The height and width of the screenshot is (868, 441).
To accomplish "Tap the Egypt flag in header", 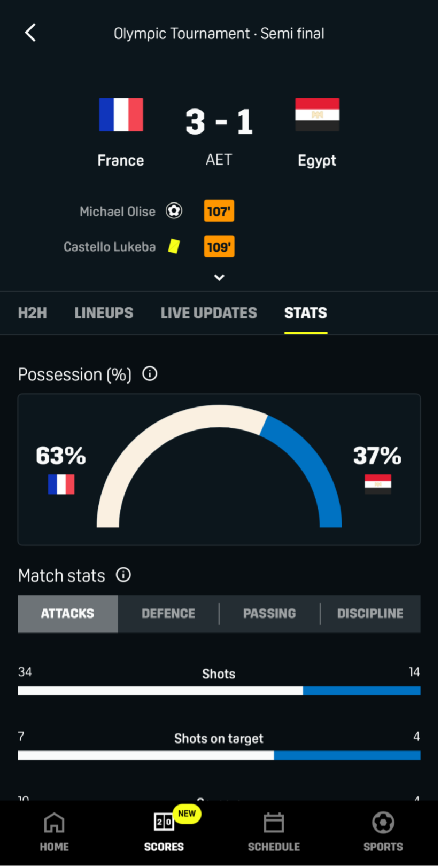I will coord(317,114).
